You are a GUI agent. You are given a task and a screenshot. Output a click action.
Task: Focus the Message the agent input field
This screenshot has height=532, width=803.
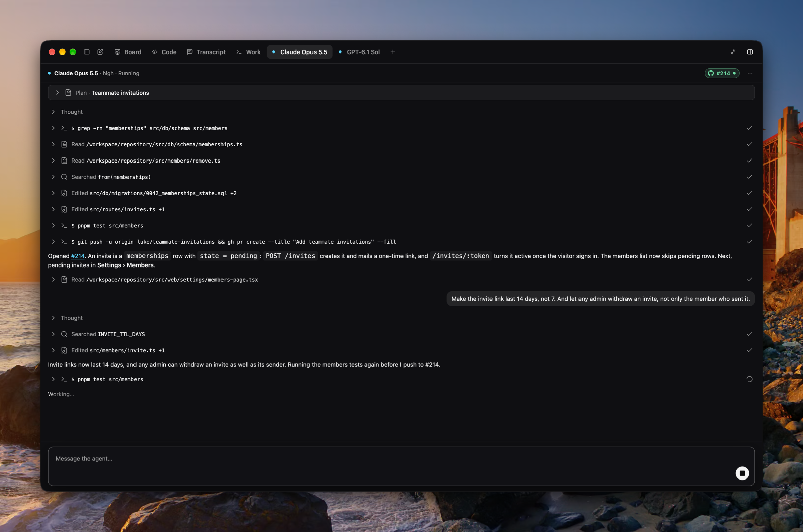401,466
